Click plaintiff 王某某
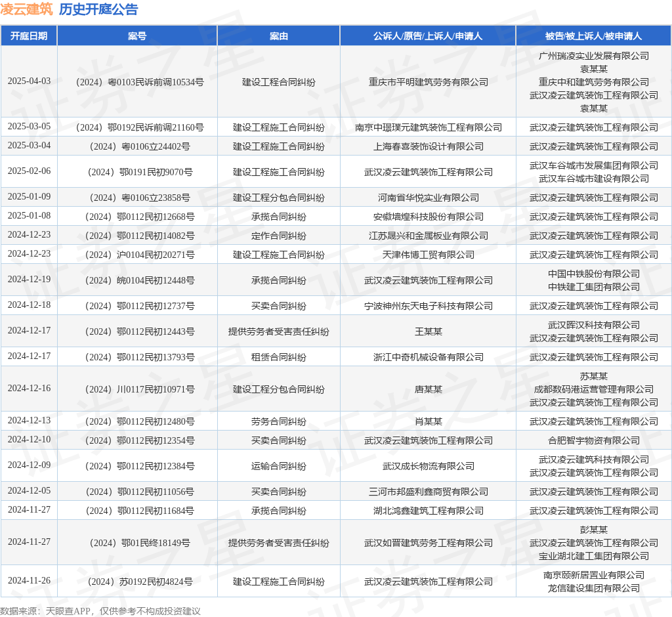 coord(428,331)
